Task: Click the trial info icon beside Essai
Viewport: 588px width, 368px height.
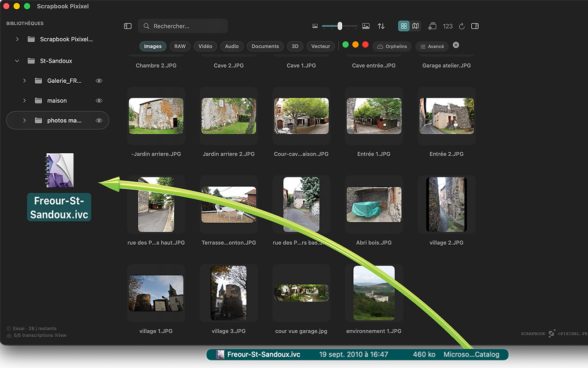Action: (x=9, y=328)
